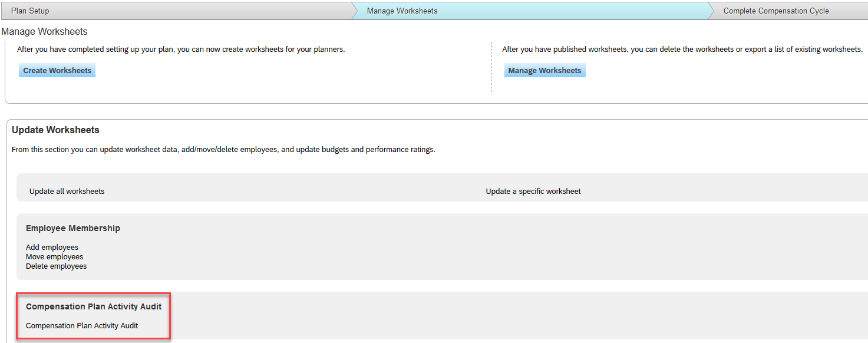Go to the Plan Setup step

(x=30, y=11)
